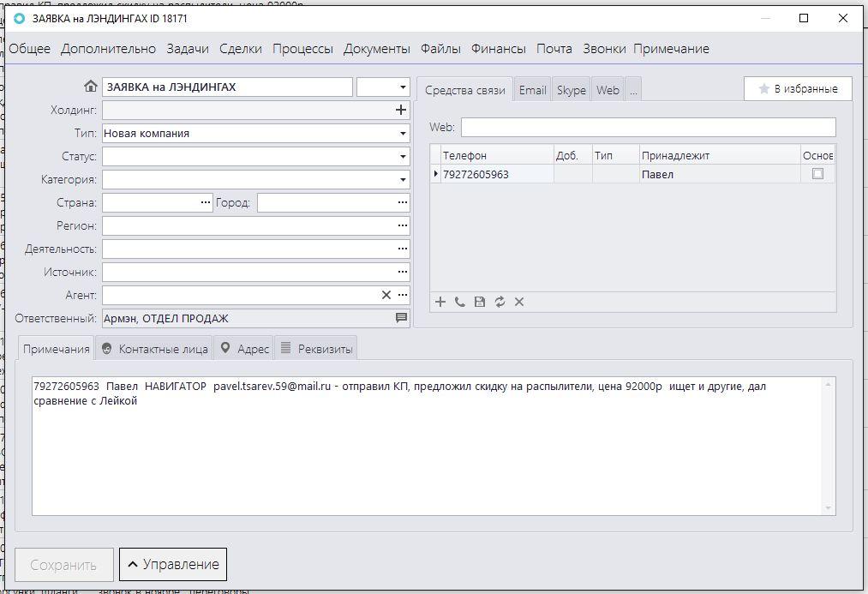Switch to the Контактные лица tab
868x594 pixels.
[x=154, y=349]
